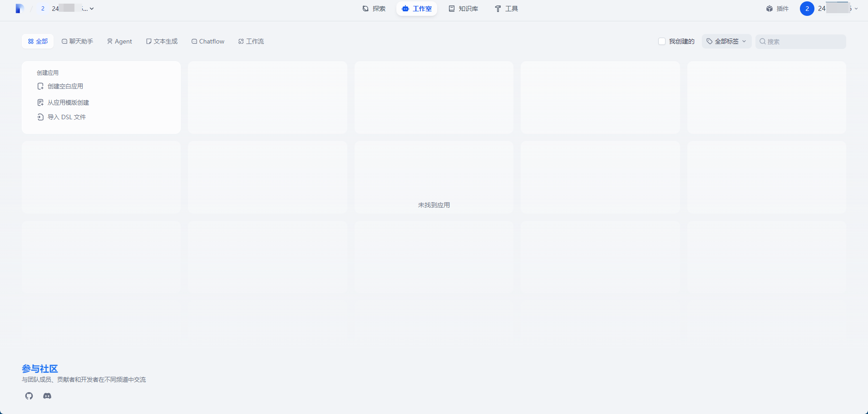The height and width of the screenshot is (414, 868).
Task: Enable the 我创建的 checkbox
Action: click(x=662, y=41)
